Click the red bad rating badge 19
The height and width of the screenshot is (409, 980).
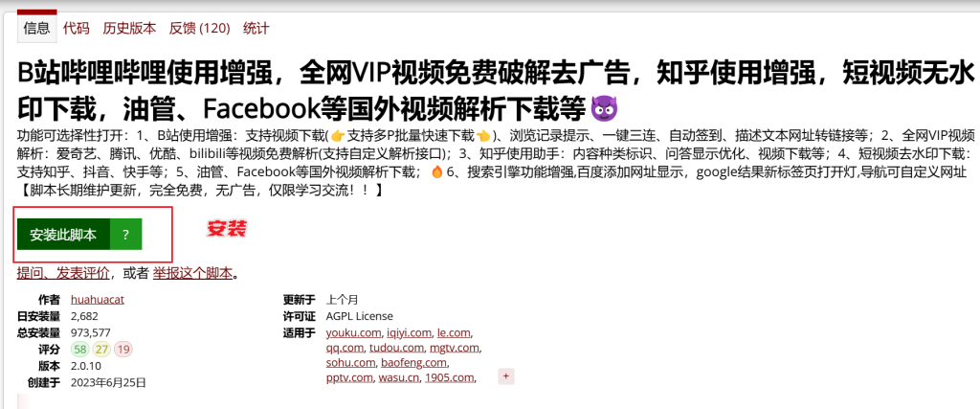[x=123, y=349]
